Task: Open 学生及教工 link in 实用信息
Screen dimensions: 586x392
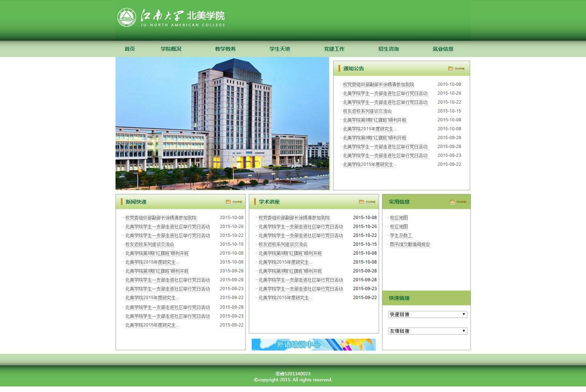Action: click(401, 235)
